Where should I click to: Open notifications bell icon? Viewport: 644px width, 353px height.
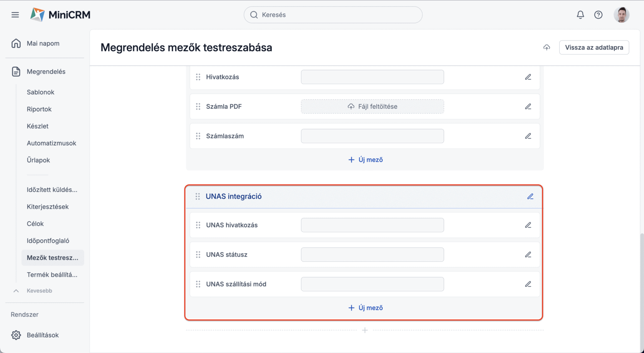pyautogui.click(x=580, y=15)
